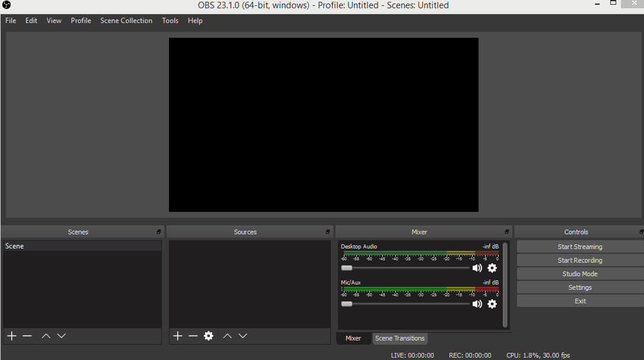
Task: Click the OBS logo in title bar
Action: pos(6,5)
